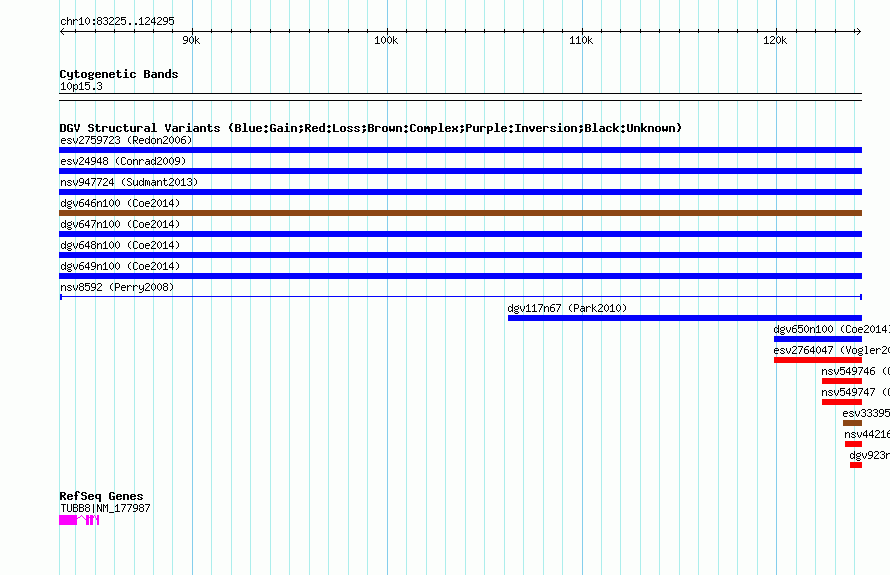890x575 pixels.
Task: Open the dgv650n100 (Coe2014) label
Action: click(x=832, y=329)
